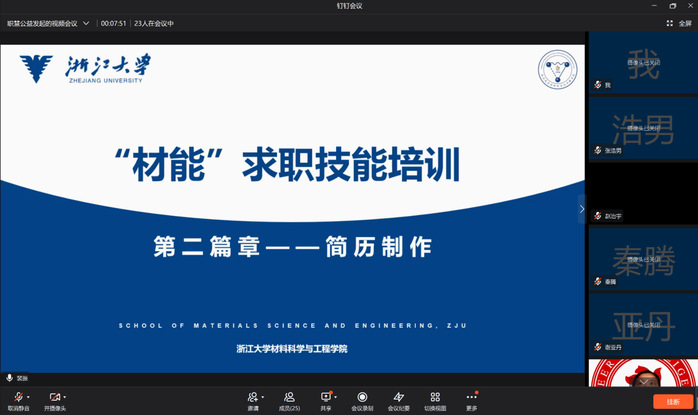
Task: Select 敬亚丹's video tile
Action: [642, 324]
